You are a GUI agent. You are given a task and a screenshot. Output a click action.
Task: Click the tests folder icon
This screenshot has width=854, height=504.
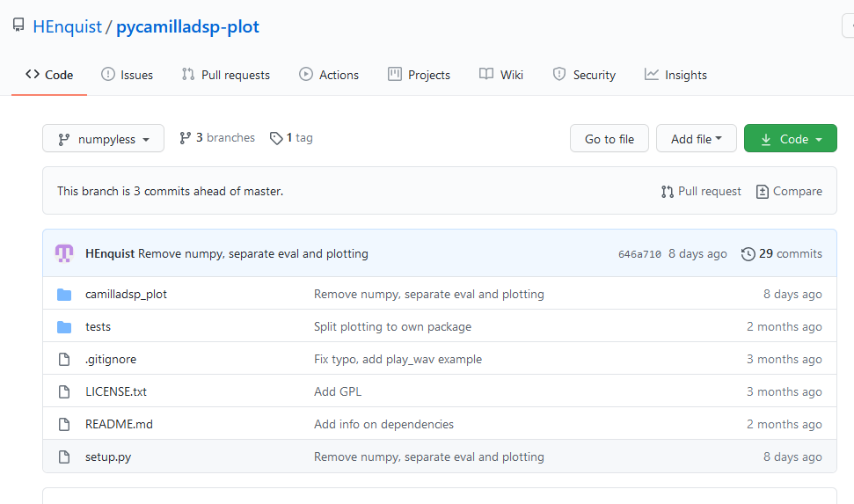click(64, 327)
